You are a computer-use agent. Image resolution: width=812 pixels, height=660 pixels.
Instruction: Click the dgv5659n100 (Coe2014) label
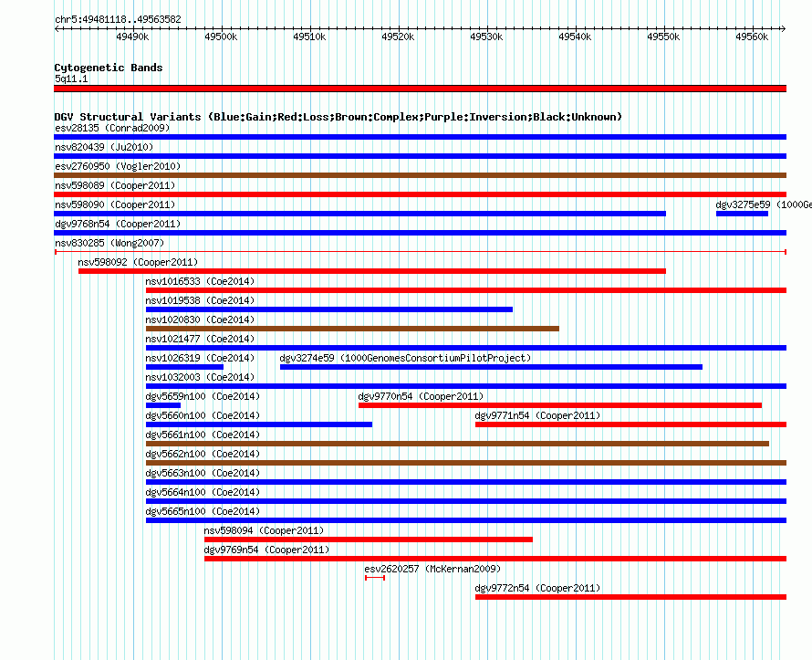pos(203,396)
